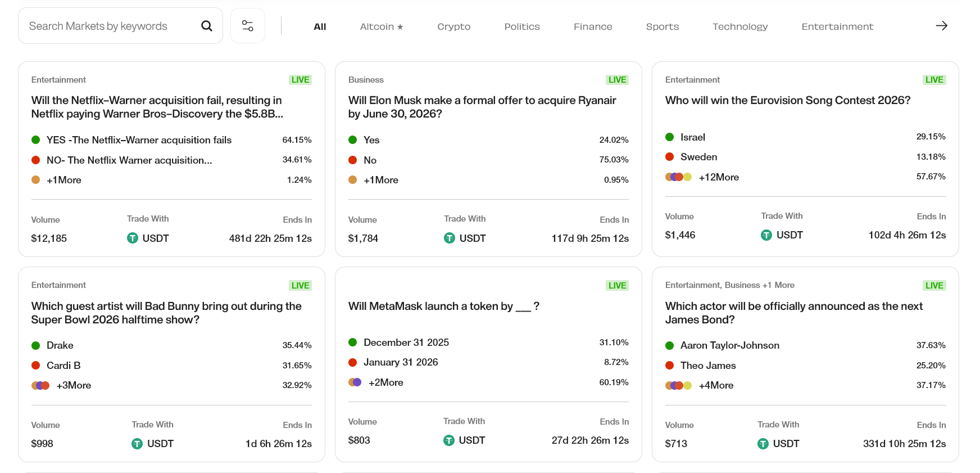Select December 31 2025 on MetaMask market

[x=407, y=342]
